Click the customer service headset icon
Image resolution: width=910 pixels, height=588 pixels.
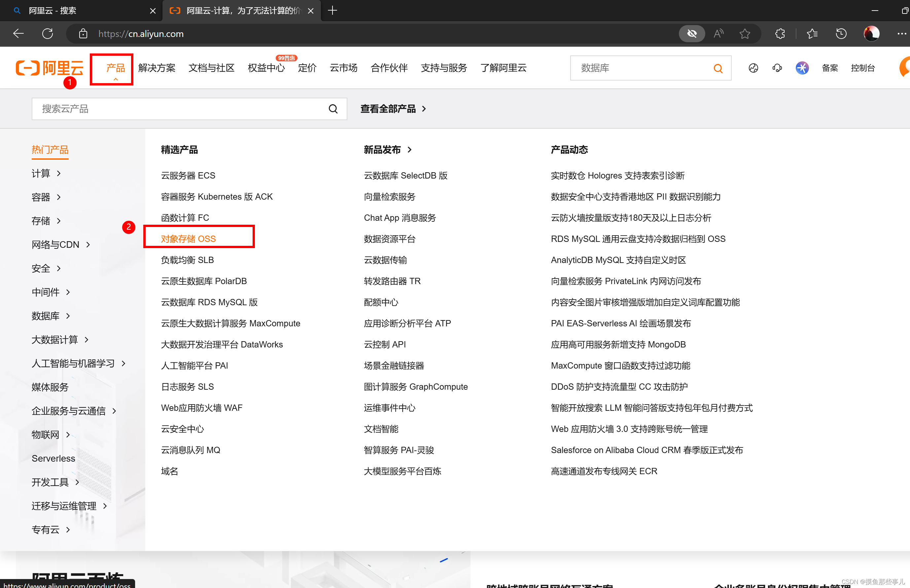coord(777,68)
